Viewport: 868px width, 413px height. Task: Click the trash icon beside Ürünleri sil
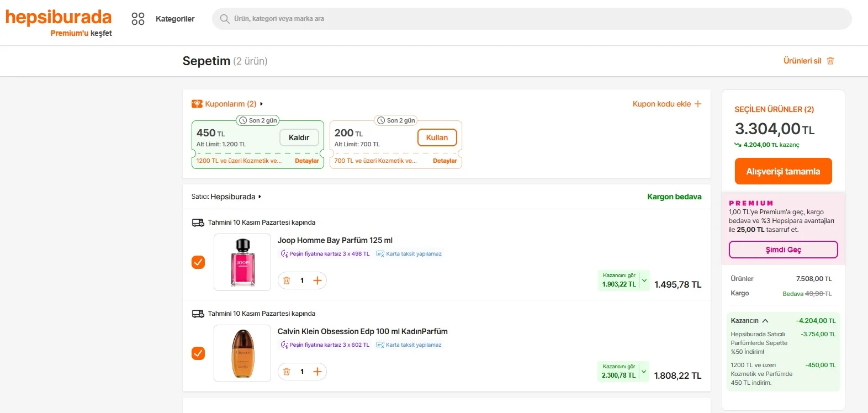coord(830,61)
